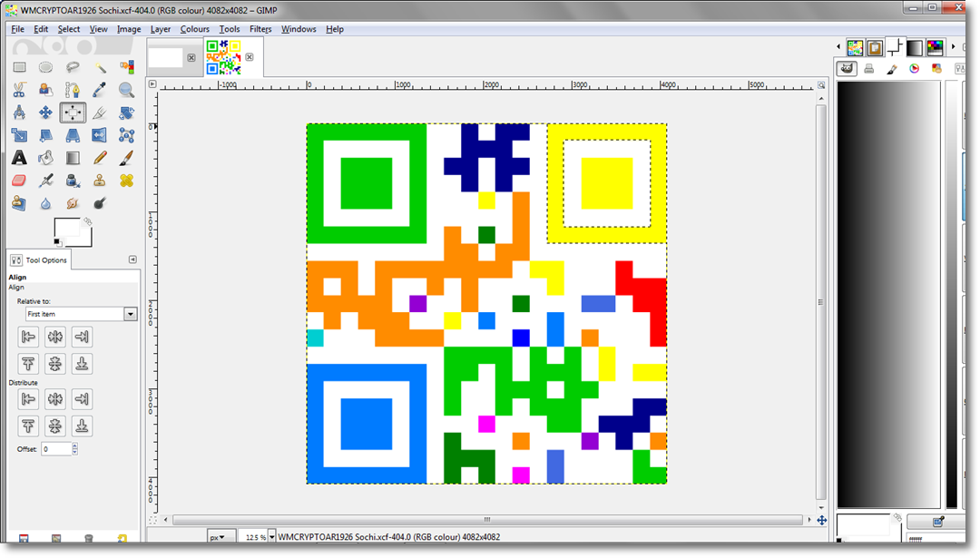The height and width of the screenshot is (558, 980).
Task: Select the Ellipse Select tool
Action: point(45,67)
